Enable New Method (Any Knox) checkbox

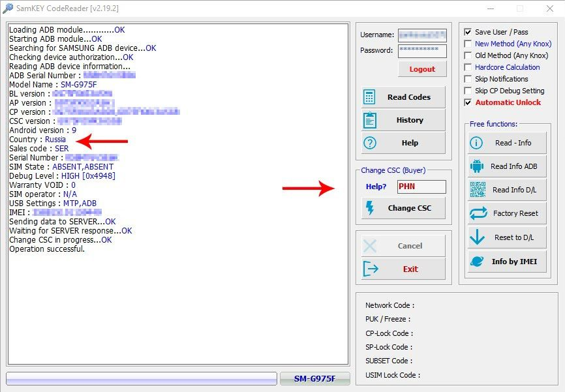pos(468,44)
